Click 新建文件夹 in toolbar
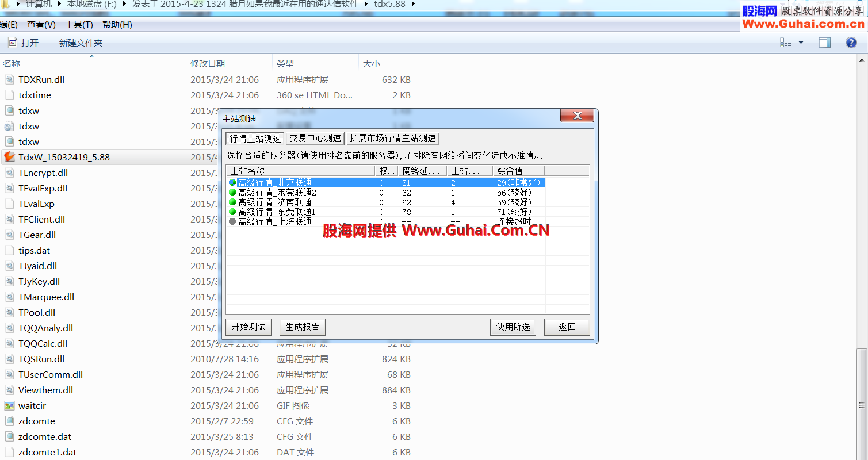The height and width of the screenshot is (460, 868). (x=81, y=43)
